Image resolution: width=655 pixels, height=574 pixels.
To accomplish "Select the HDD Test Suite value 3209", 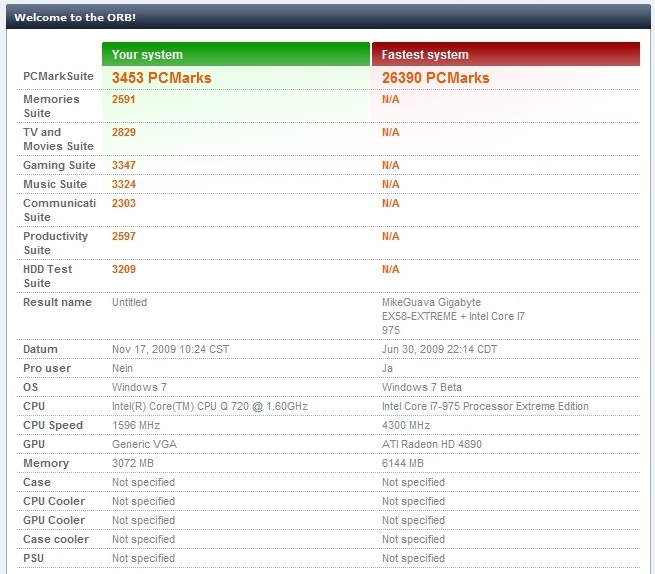I will (124, 269).
